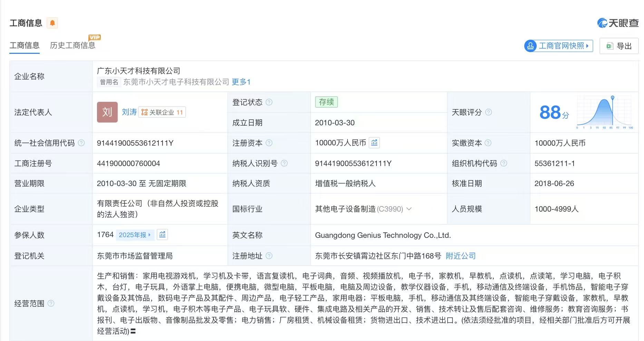Screen dimensions: 644x341
Task: Click the 88分 Tianyan score
Action: (x=554, y=113)
